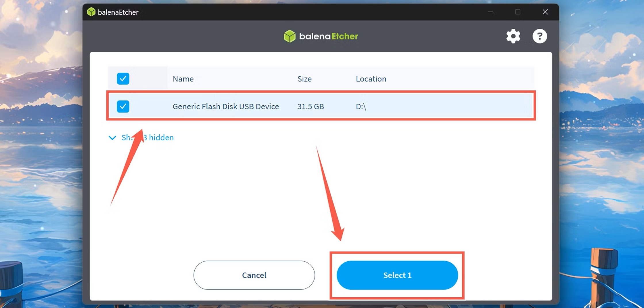Uncheck the Generic Flash Disk USB Device checkbox
This screenshot has height=308, width=644.
pyautogui.click(x=123, y=106)
